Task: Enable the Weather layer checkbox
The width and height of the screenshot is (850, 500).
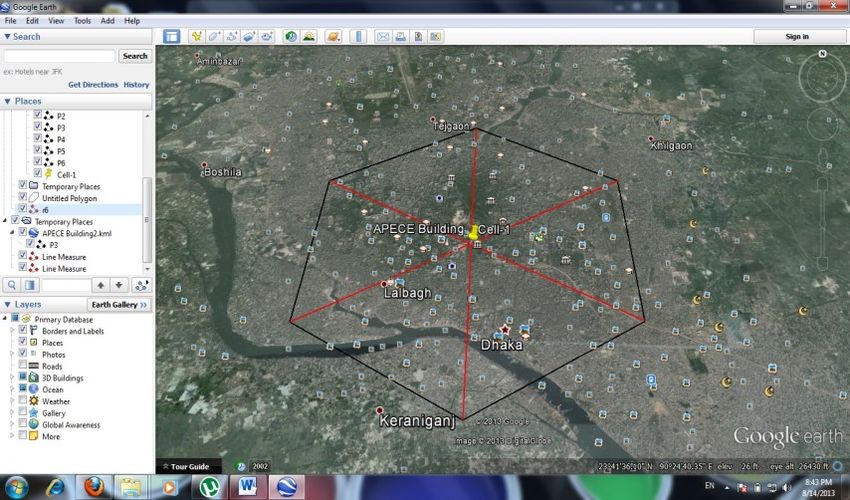Action: 22,400
